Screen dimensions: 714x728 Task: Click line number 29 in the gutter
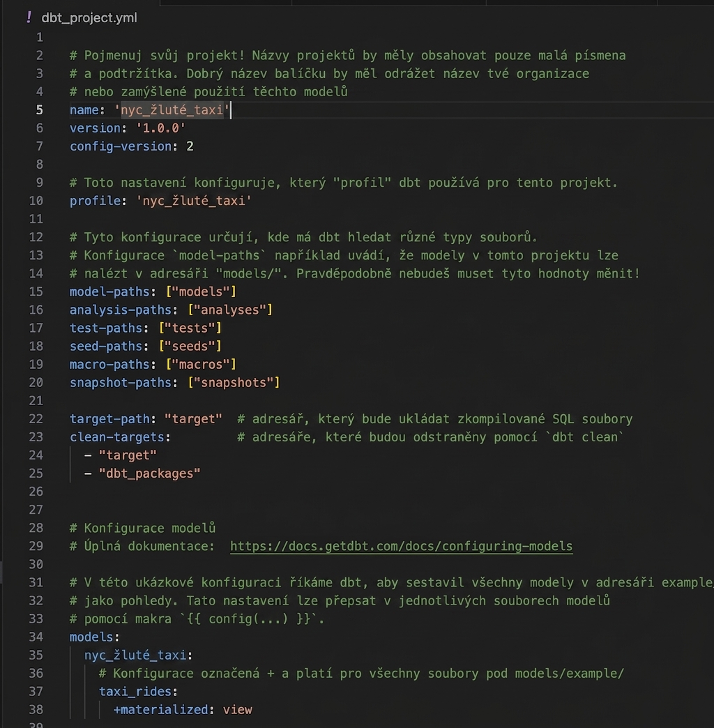(36, 546)
